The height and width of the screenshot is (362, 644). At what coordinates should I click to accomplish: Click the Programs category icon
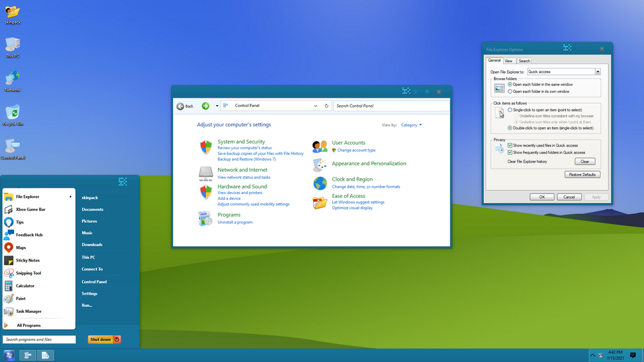[205, 218]
